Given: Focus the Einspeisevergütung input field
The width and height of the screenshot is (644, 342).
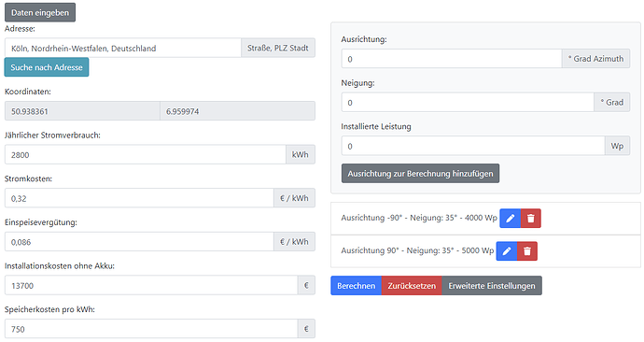Looking at the screenshot, I should (139, 242).
